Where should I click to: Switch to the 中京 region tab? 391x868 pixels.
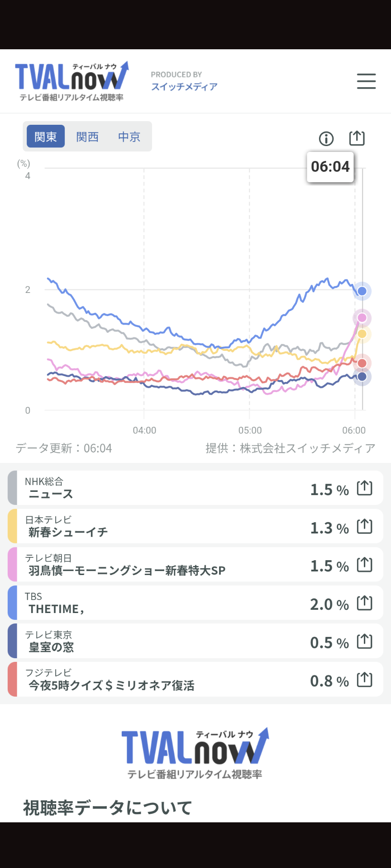click(x=129, y=137)
